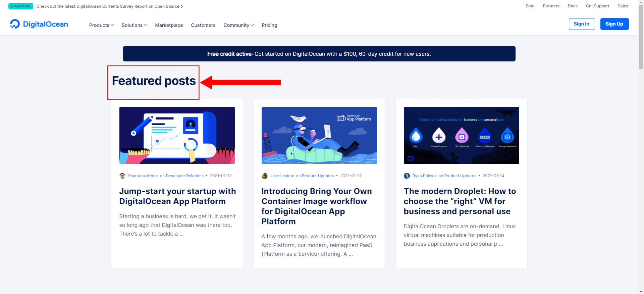The image size is (644, 294).
Task: Click the Sales link in the top bar
Action: [x=623, y=6]
